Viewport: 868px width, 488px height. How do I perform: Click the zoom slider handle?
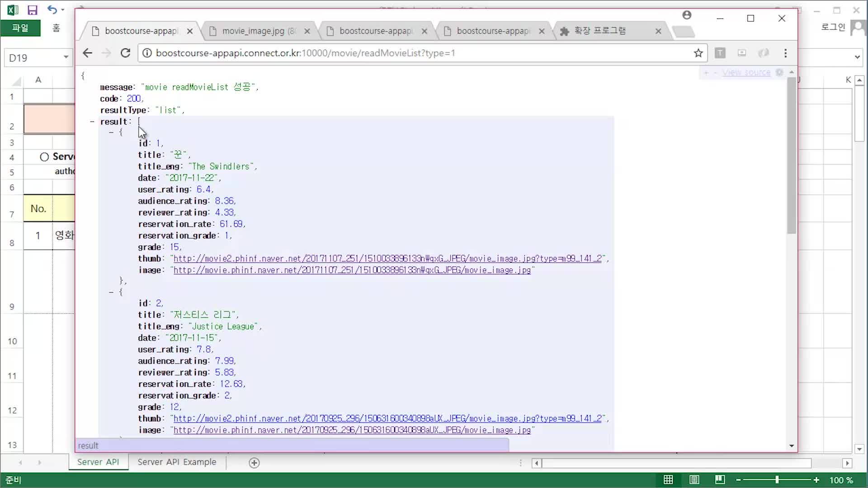tap(777, 480)
